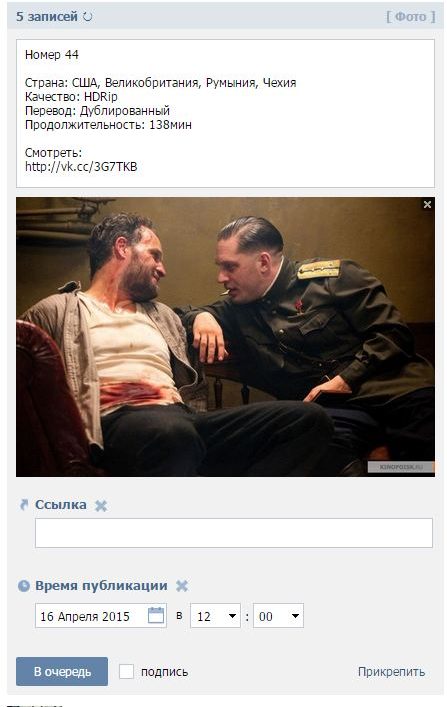Expand the minutes dropdown showing 00
Screen dimensions: 447x707
[x=278, y=615]
